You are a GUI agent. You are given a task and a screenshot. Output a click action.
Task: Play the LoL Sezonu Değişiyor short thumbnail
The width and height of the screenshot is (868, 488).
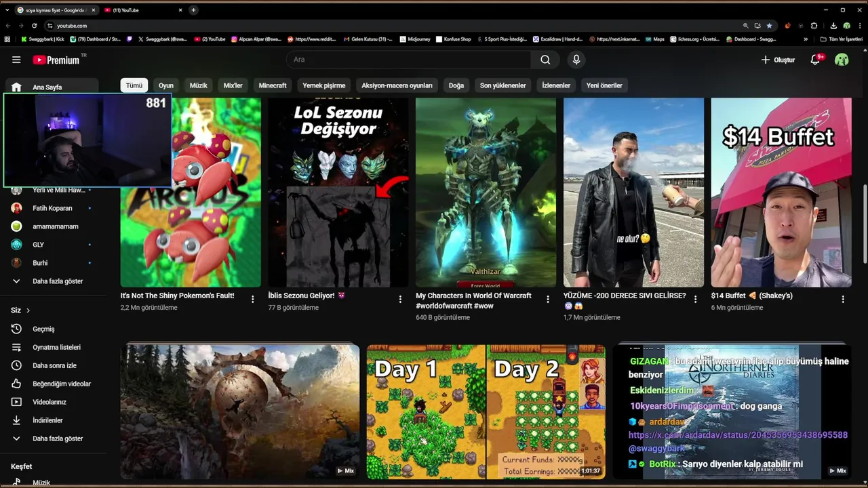pos(338,192)
